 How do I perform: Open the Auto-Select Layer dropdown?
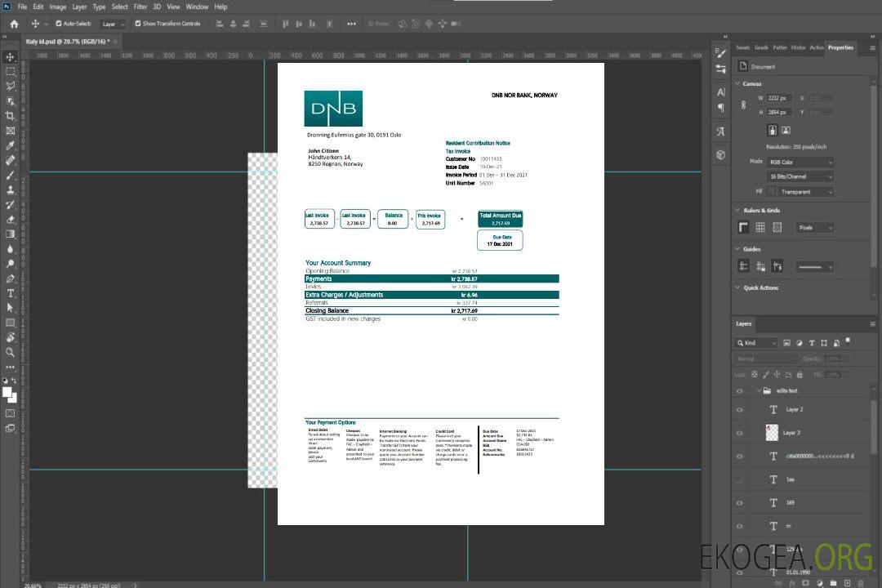click(113, 24)
